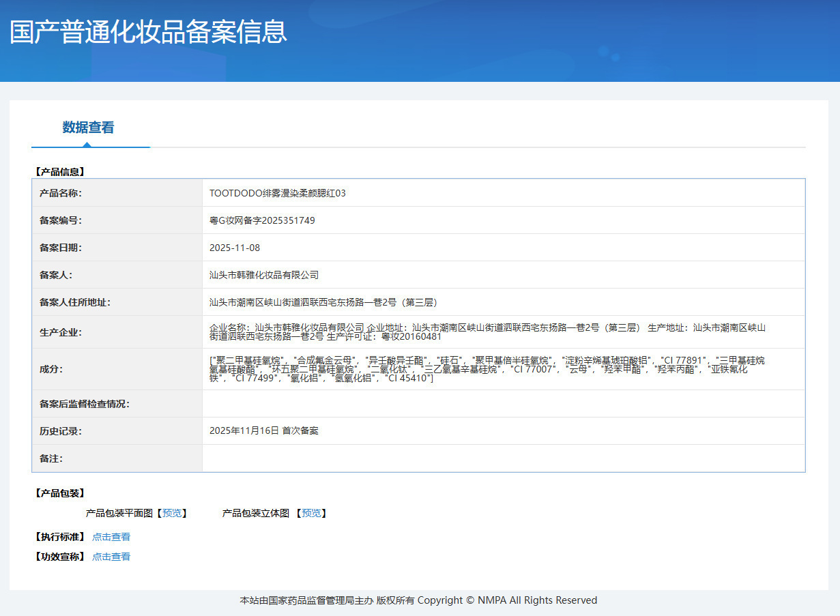Click the empty 备案后监督检查情况 cell
The image size is (840, 616).
coord(504,404)
